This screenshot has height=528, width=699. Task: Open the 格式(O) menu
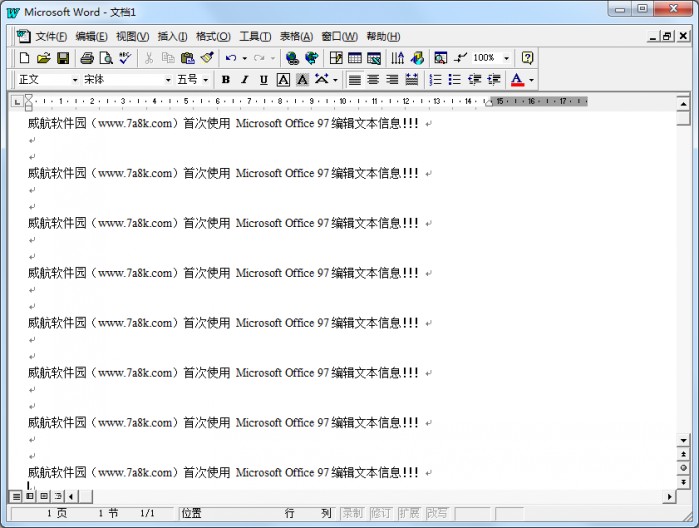213,37
